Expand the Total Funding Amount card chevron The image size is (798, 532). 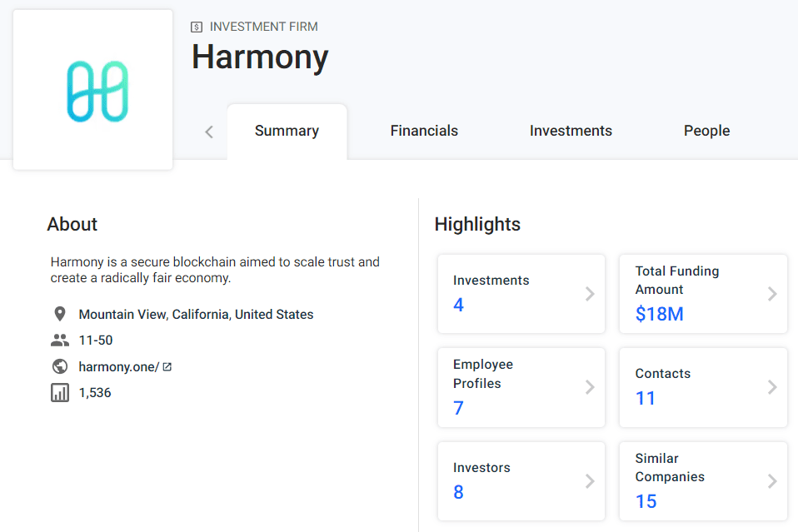click(x=772, y=294)
